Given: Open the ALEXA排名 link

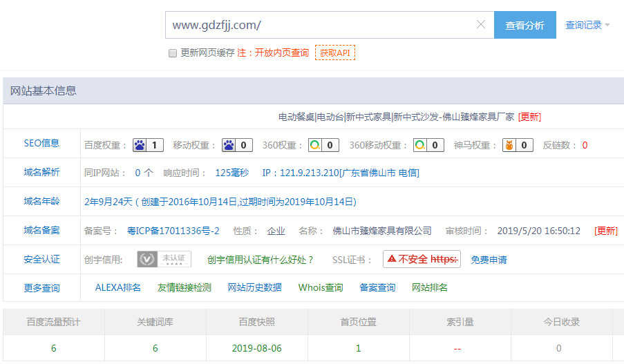Looking at the screenshot, I should [x=117, y=287].
